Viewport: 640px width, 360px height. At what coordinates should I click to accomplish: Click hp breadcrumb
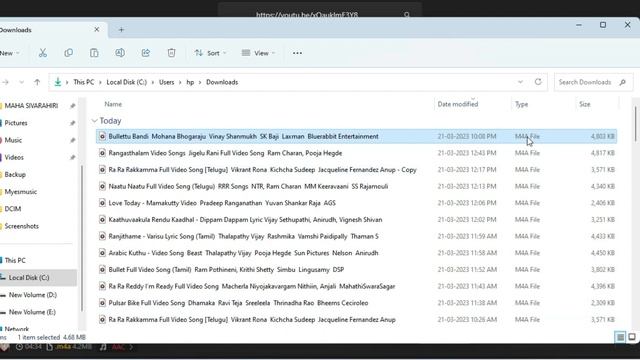click(190, 82)
